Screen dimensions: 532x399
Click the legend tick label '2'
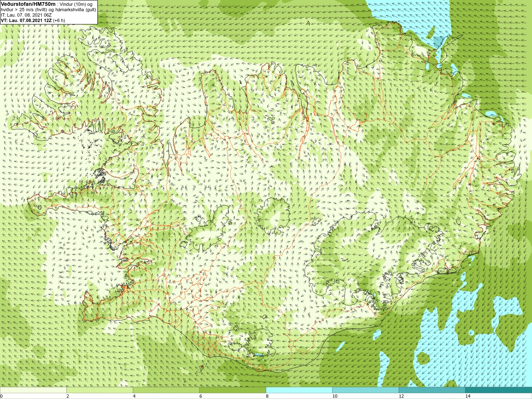point(68,396)
